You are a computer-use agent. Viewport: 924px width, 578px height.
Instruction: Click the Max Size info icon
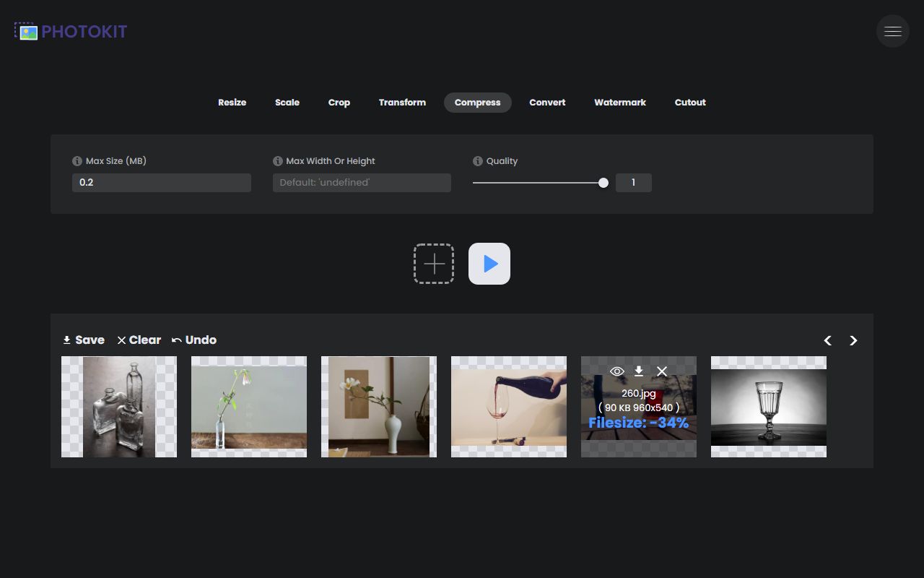point(77,161)
